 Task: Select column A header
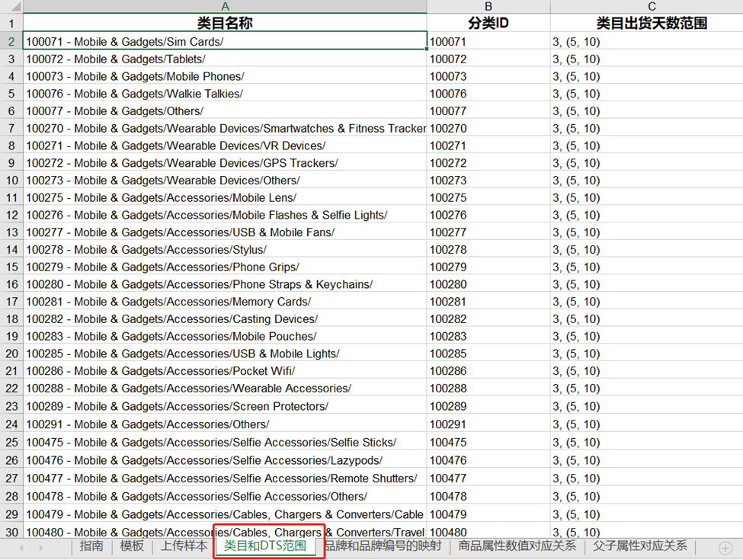tap(225, 6)
